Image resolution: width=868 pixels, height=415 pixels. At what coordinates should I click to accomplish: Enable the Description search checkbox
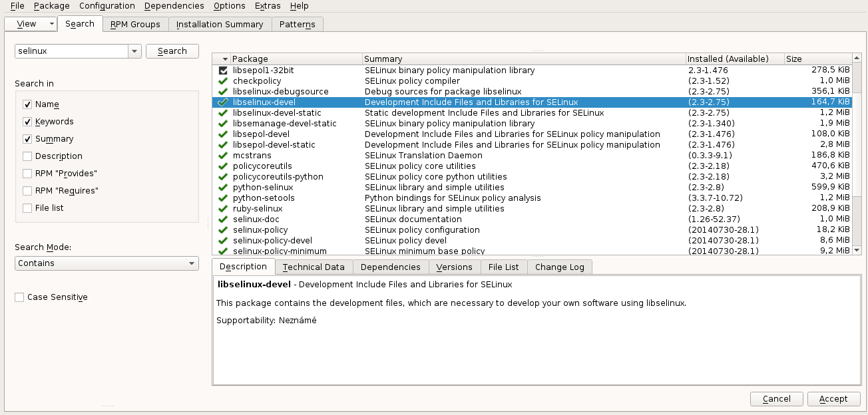tap(27, 156)
